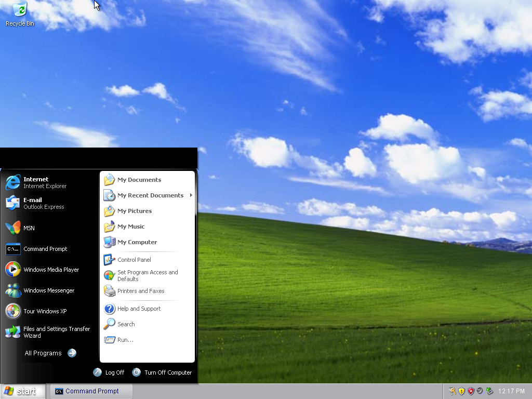The image size is (532, 399).
Task: Open the My Music folder
Action: click(148, 227)
